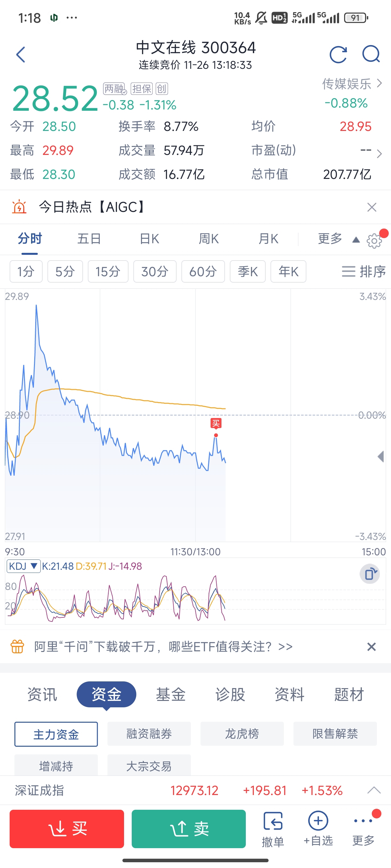
Task: Refresh the stock quote data
Action: point(338,55)
